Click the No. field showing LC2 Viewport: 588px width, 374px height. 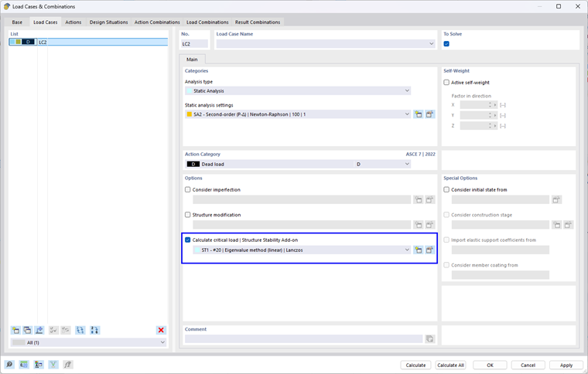(x=194, y=44)
